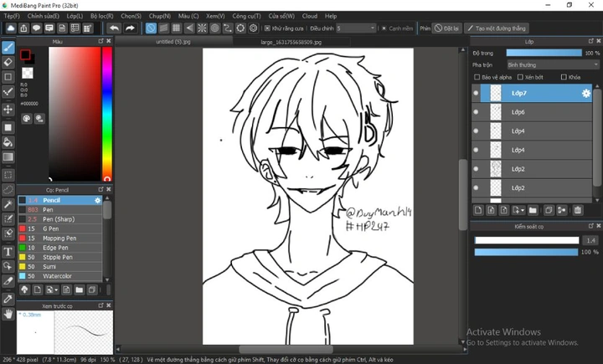Select the rectangular Selection tool
The width and height of the screenshot is (603, 364).
[8, 175]
